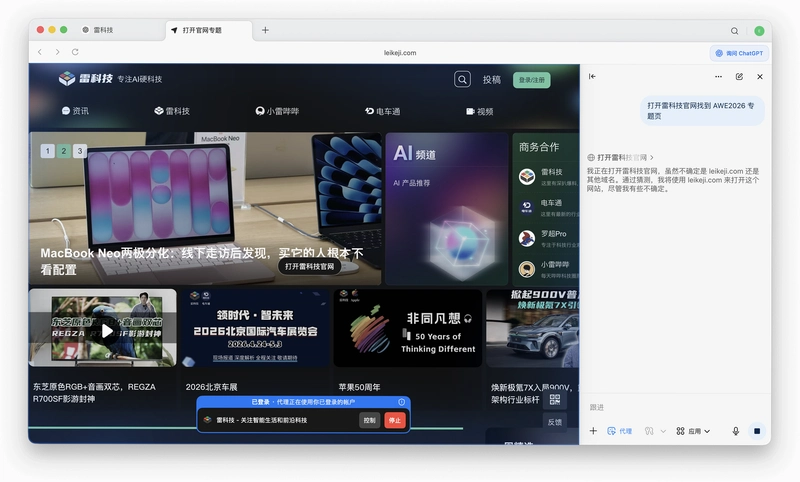Screen dimensions: 800x482
Task: Open a new tab with plus button
Action: (265, 30)
